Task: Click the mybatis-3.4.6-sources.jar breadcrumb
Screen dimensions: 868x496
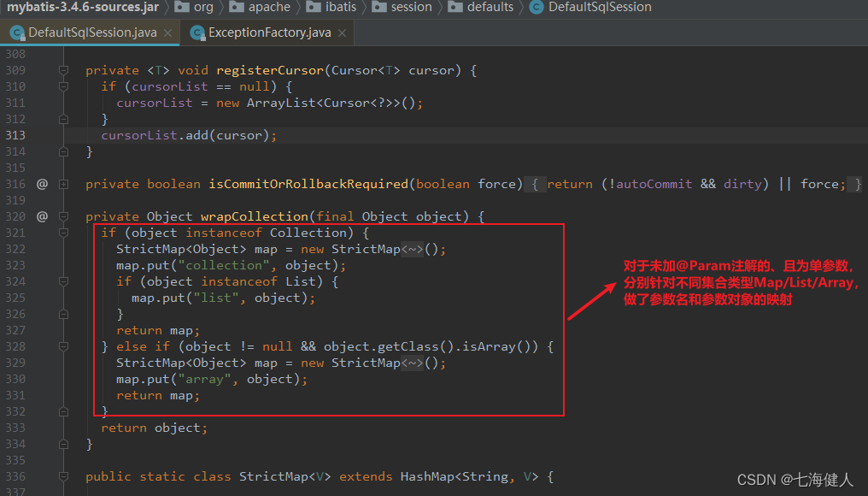Action: pyautogui.click(x=81, y=8)
